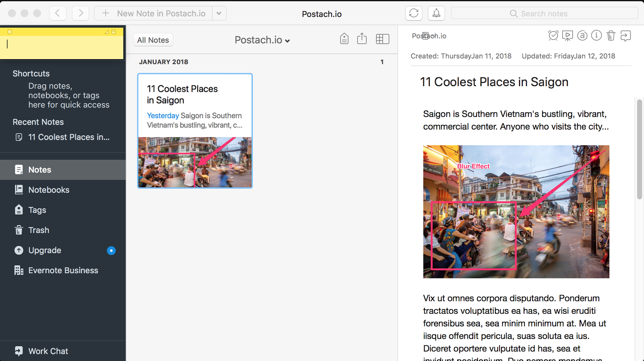
Task: Click the tag filter icon in notes list header
Action: 344,39
